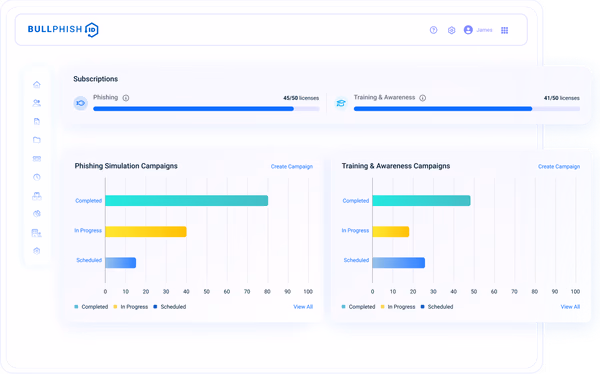Toggle Completed legend in Phishing Simulation chart
Viewport: 600px width, 374px height.
point(91,307)
